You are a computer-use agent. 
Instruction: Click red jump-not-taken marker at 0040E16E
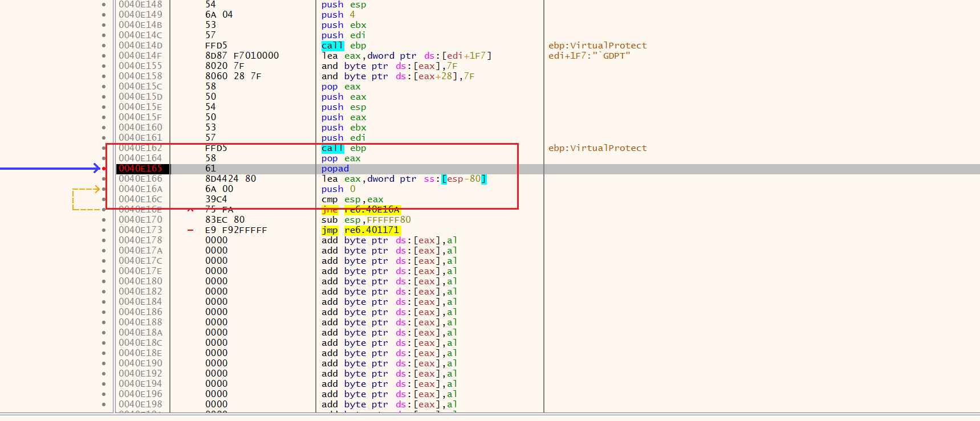(x=190, y=210)
